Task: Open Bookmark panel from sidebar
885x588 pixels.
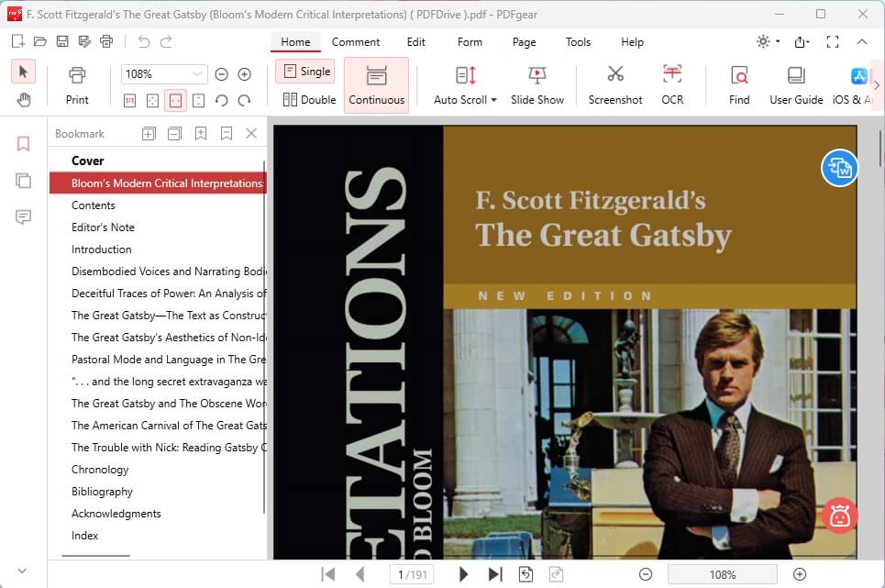Action: tap(23, 144)
